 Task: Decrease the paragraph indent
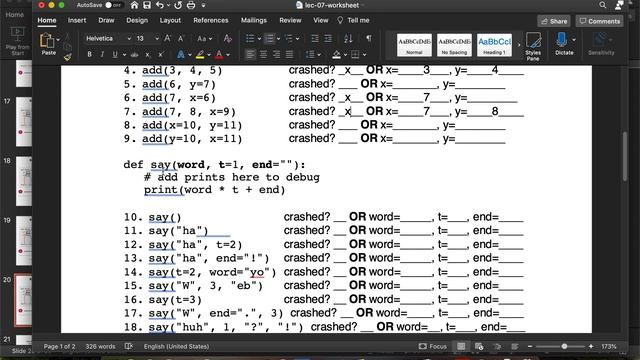315,39
